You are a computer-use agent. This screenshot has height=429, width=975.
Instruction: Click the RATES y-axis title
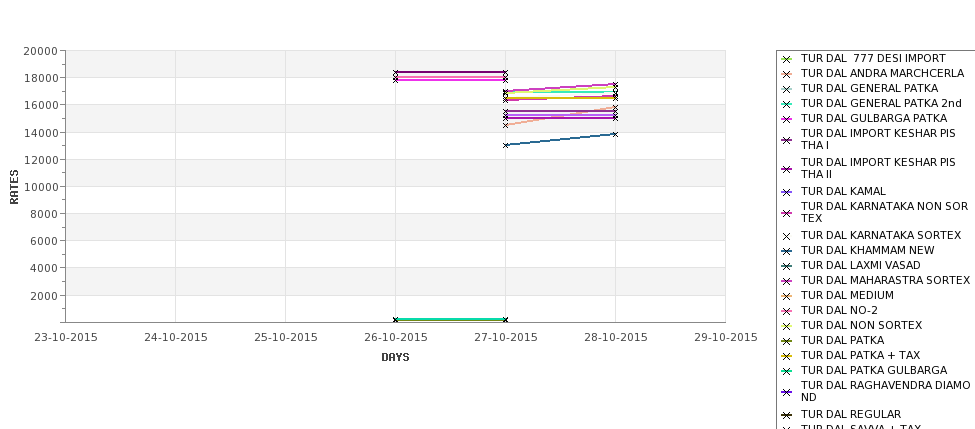[x=14, y=187]
